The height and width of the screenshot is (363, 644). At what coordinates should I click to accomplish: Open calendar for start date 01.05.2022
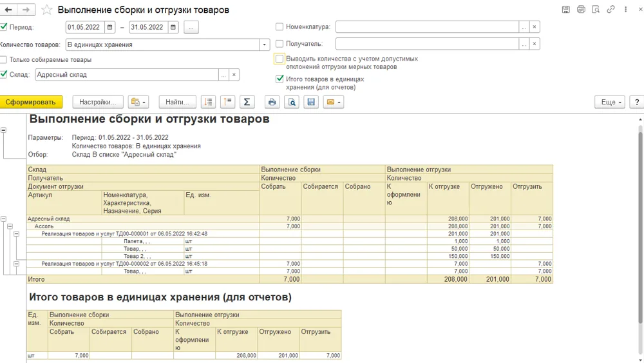[x=109, y=27]
